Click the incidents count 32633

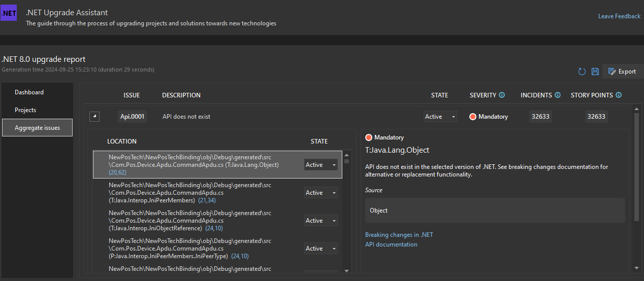point(540,117)
